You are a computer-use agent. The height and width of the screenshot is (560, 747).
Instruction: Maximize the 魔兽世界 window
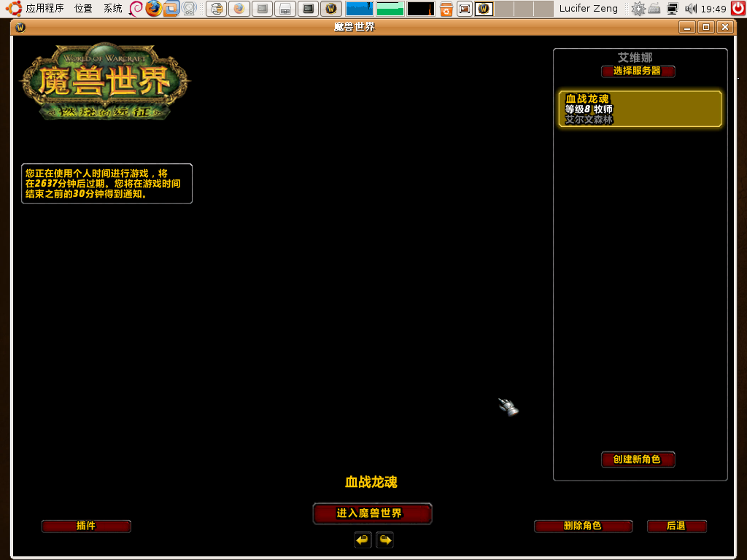click(x=706, y=27)
